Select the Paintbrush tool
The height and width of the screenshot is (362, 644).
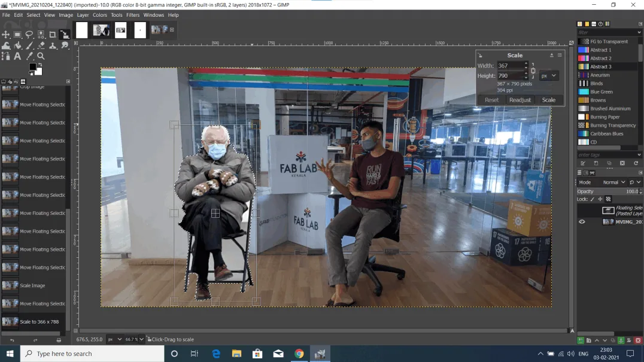pyautogui.click(x=29, y=45)
